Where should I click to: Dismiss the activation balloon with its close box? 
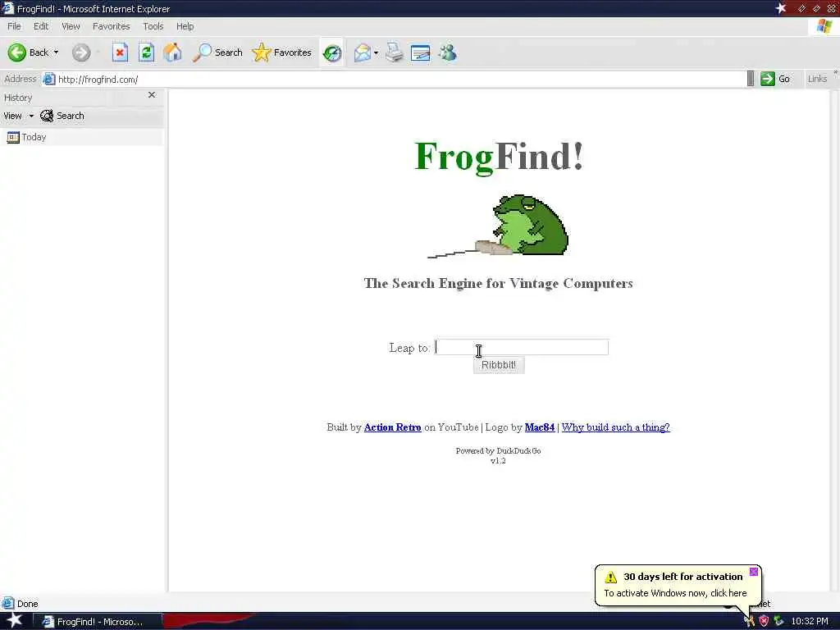754,572
